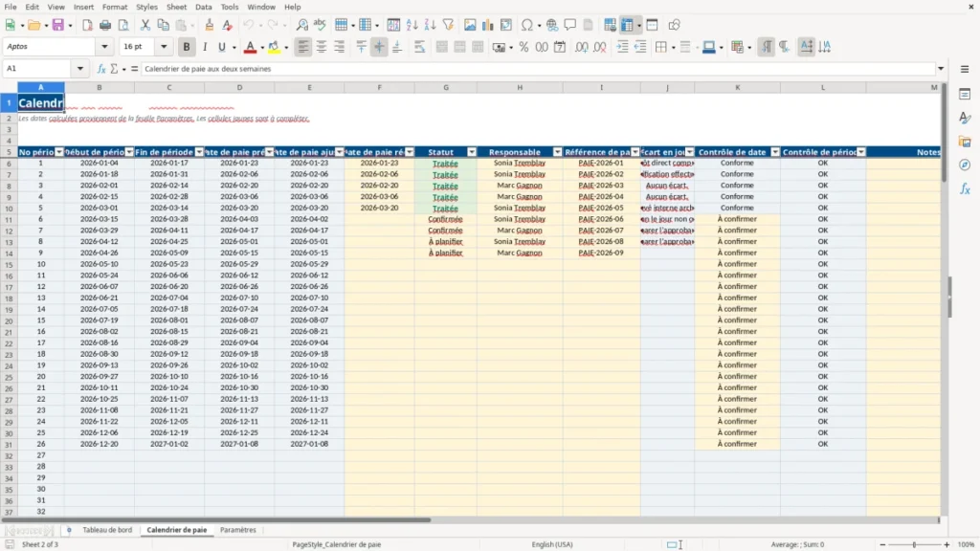The height and width of the screenshot is (551, 980).
Task: Toggle Align Left
Action: click(303, 47)
